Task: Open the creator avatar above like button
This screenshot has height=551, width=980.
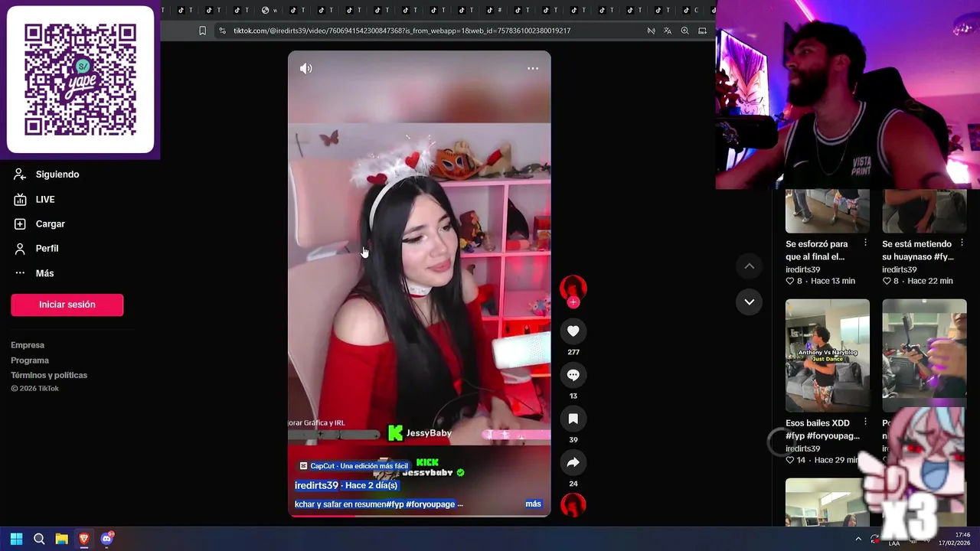Action: (573, 287)
